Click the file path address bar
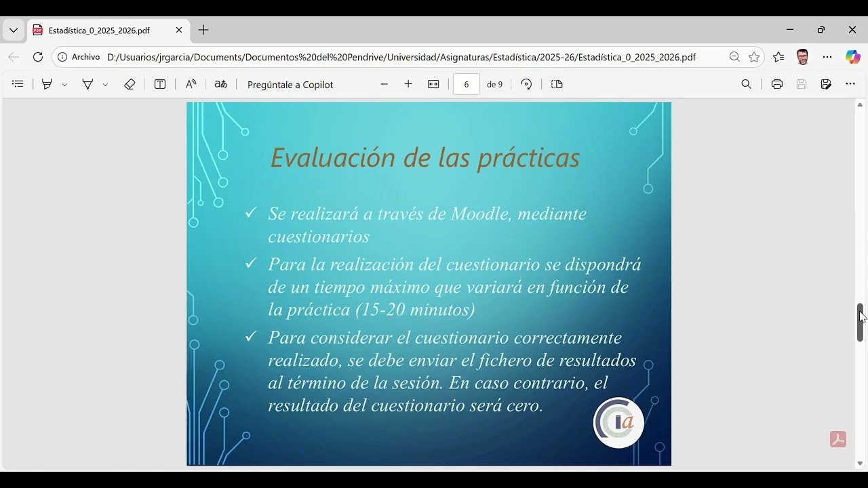This screenshot has height=488, width=868. [x=400, y=57]
